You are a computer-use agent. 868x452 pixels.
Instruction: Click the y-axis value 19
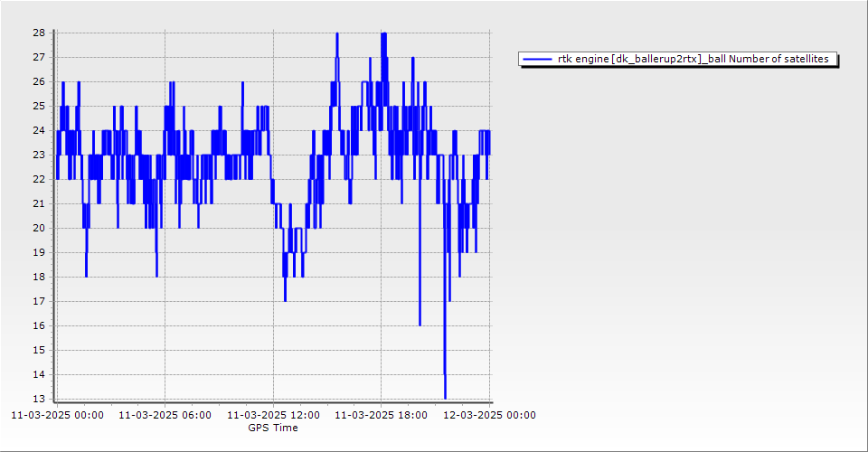(39, 252)
